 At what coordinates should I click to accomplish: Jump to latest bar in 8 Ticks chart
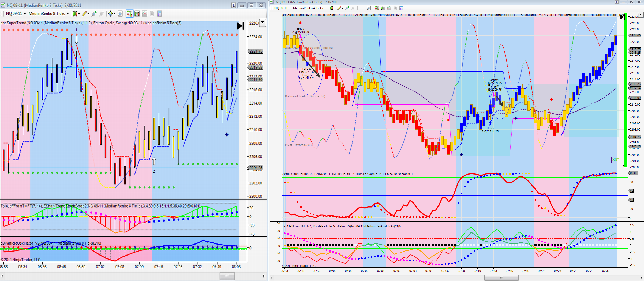(240, 26)
